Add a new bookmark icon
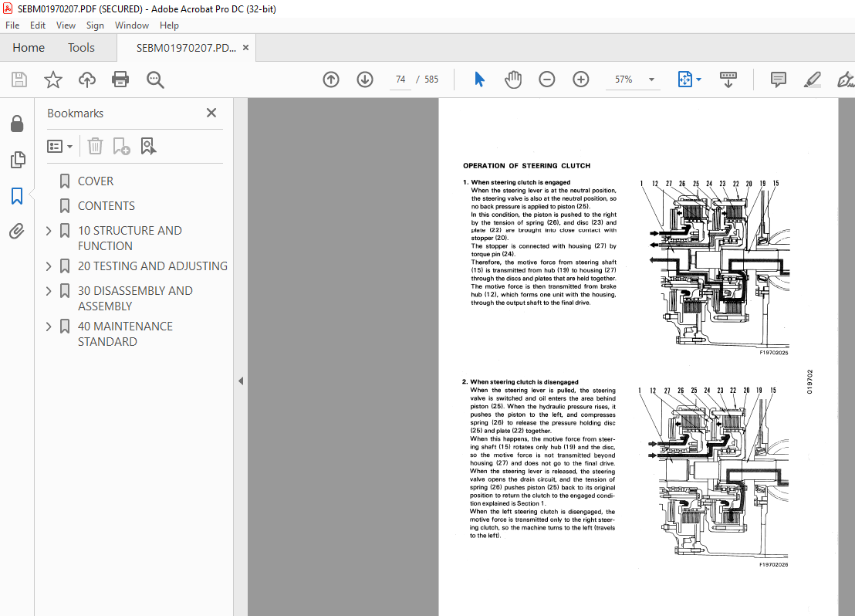The height and width of the screenshot is (616, 855). pos(121,146)
